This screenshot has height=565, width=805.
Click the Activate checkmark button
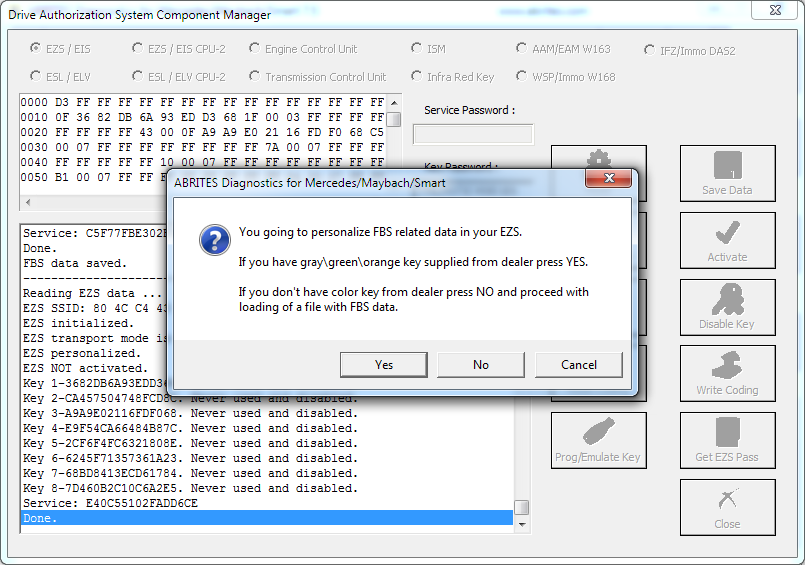pos(727,240)
